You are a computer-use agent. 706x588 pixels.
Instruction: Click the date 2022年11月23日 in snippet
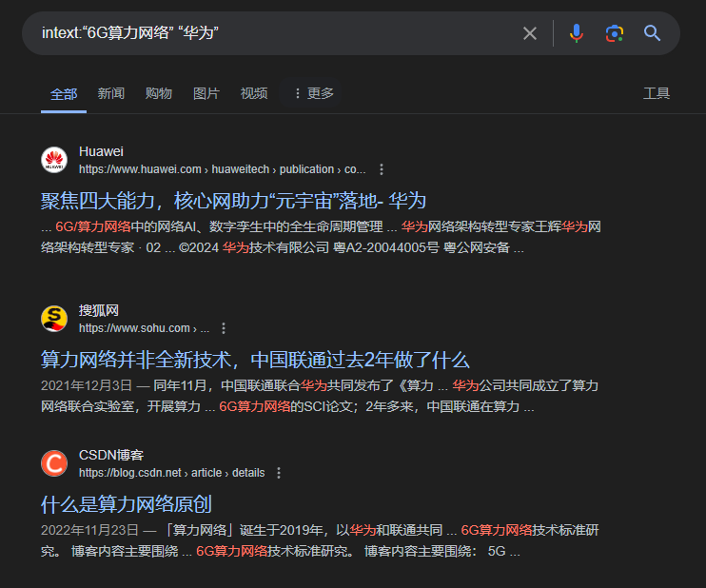89,530
